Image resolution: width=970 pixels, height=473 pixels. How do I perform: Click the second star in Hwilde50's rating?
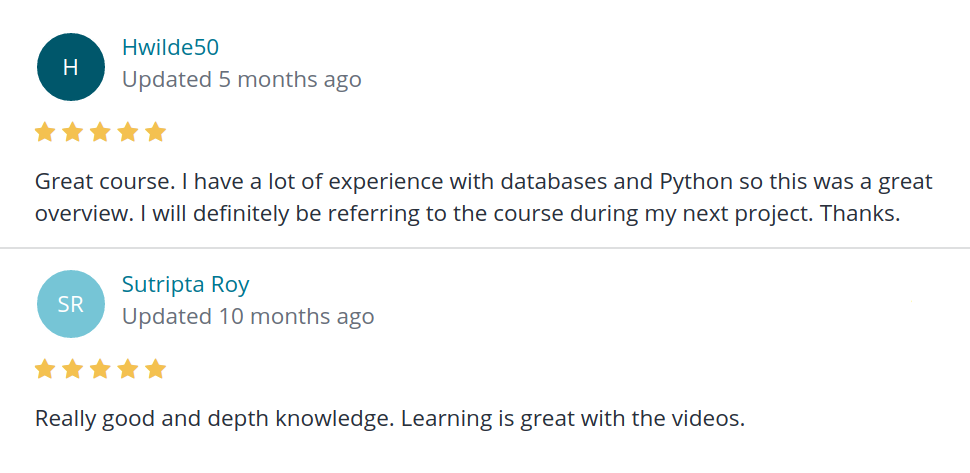[72, 132]
